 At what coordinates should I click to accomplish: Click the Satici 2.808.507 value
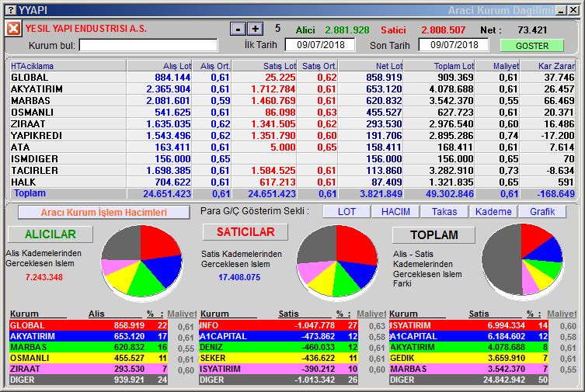point(444,30)
